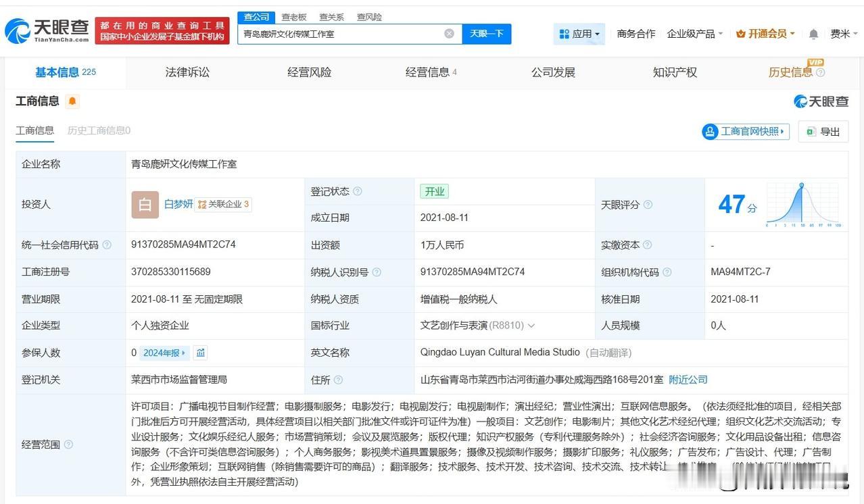This screenshot has height=504, width=864.
Task: Open the 附近公司 link
Action: pos(688,380)
